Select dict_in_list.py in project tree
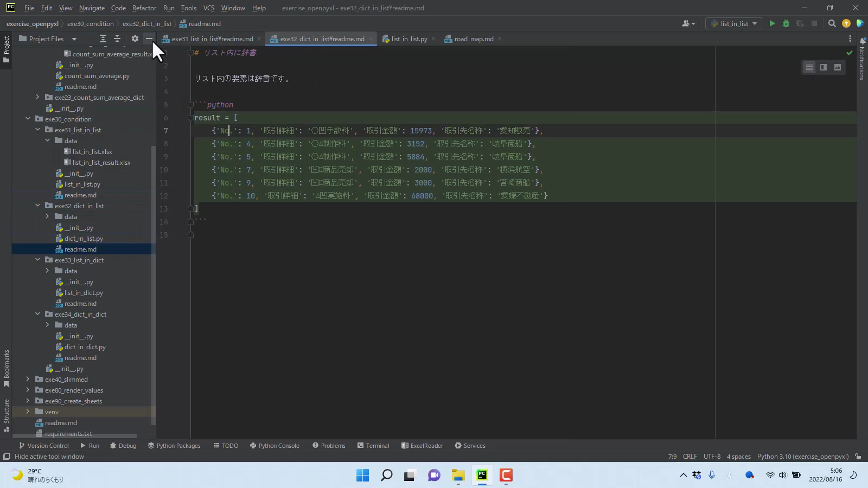The image size is (868, 488). pyautogui.click(x=84, y=239)
